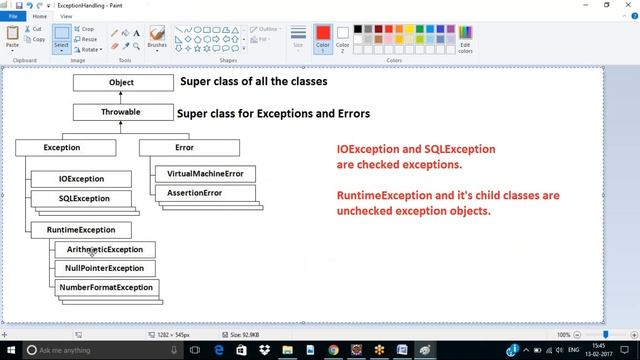
Task: Click the Cut scissors button
Action: pos(33,29)
